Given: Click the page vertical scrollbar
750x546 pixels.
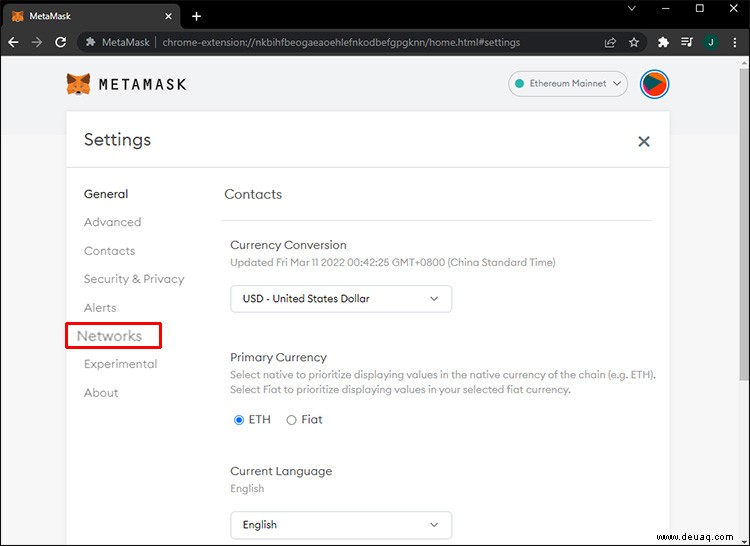Looking at the screenshot, I should 744,225.
